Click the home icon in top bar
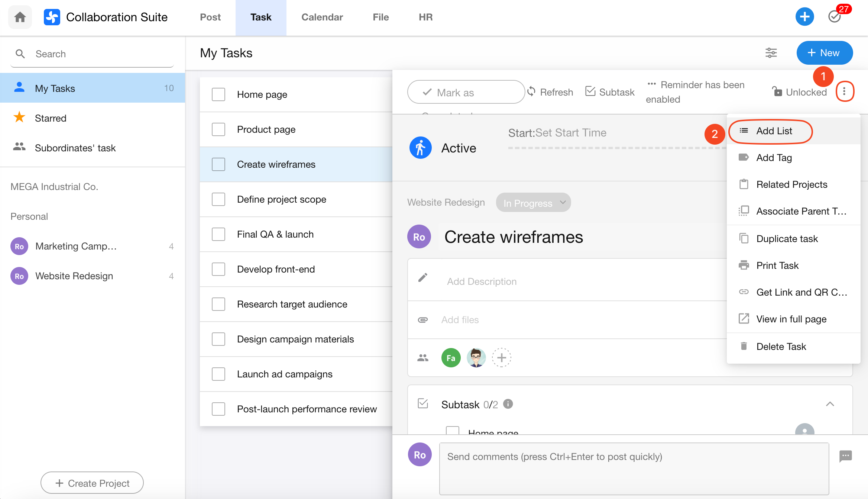Screen dimensions: 868x499 20,17
